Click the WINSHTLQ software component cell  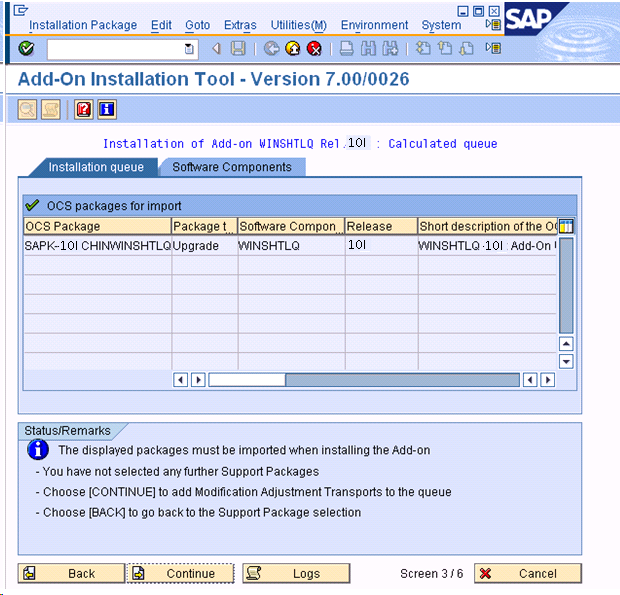(x=291, y=246)
